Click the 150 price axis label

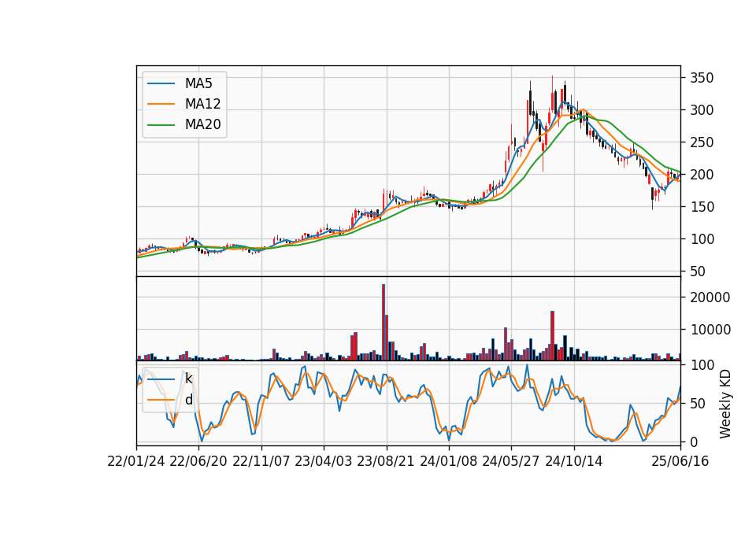point(702,207)
